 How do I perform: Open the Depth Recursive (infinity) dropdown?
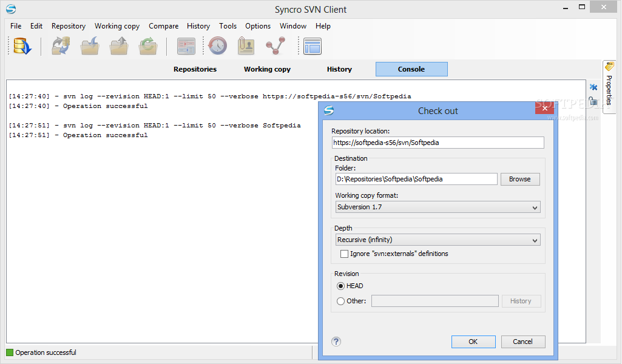(x=438, y=240)
